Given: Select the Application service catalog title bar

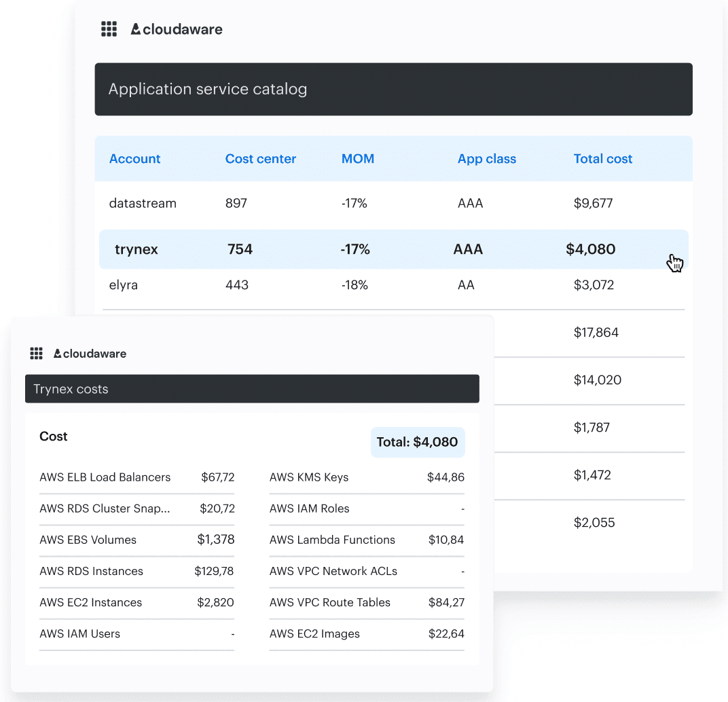Looking at the screenshot, I should [x=393, y=89].
